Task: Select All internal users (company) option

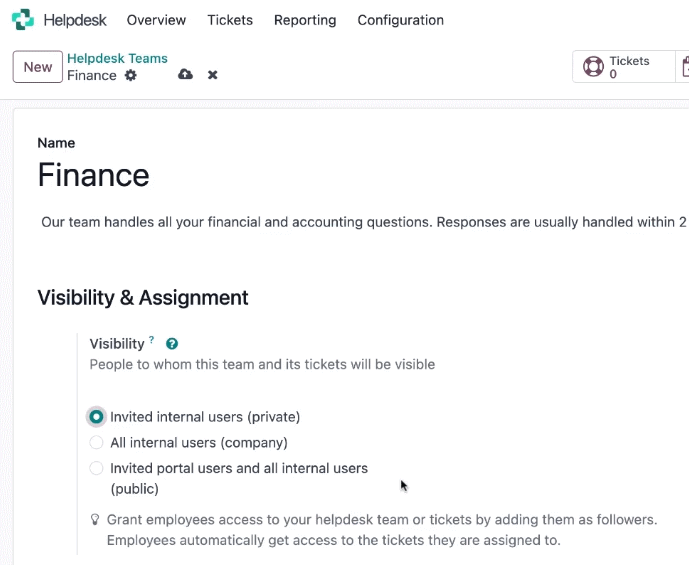Action: tap(96, 442)
